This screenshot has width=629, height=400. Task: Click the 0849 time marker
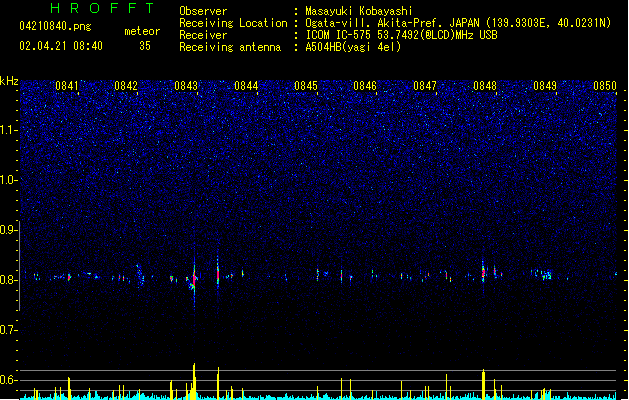545,86
